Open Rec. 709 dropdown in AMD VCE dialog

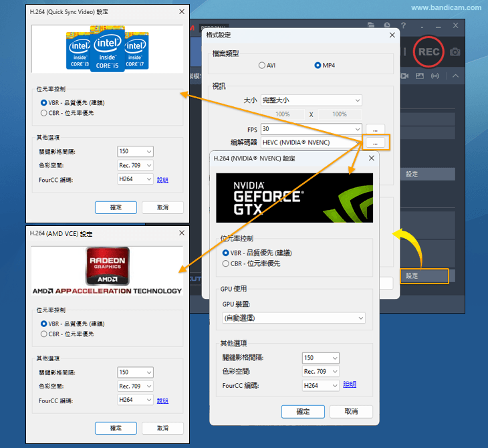[x=136, y=386]
